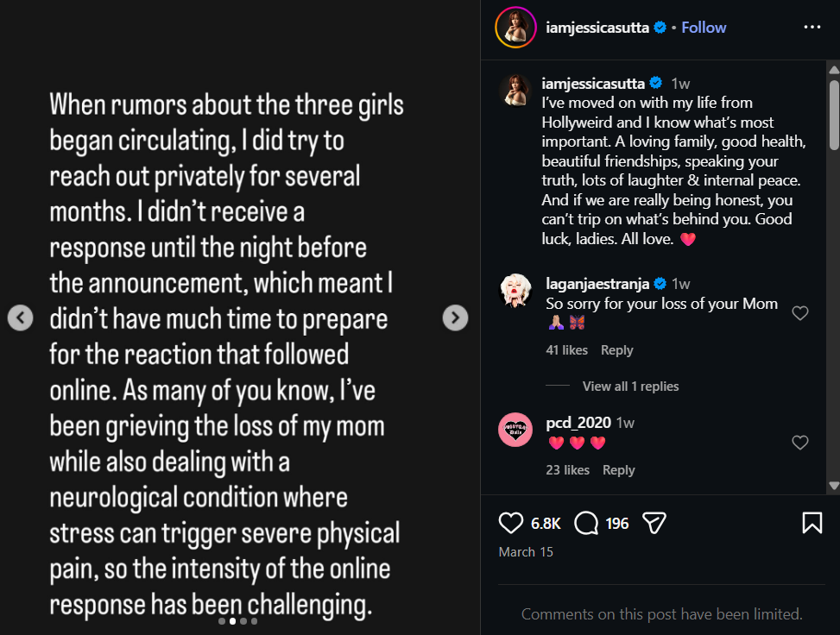Open pcd_2020 profile picture

pyautogui.click(x=515, y=430)
